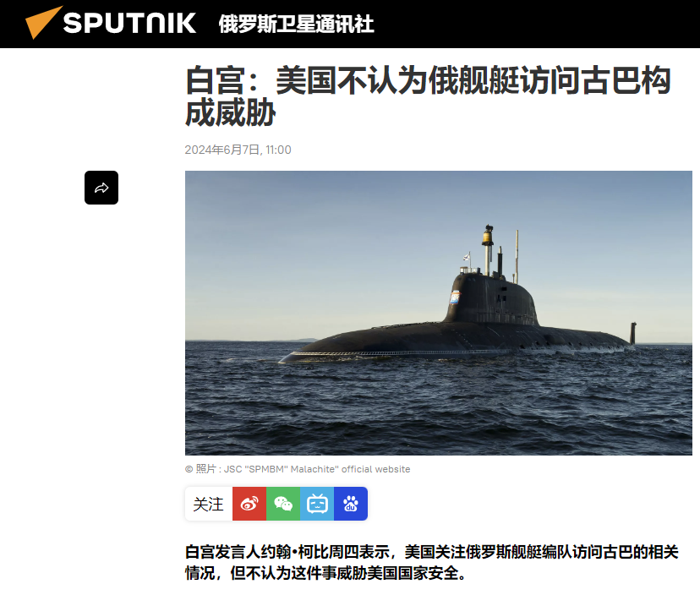Select the headline starting with 白宫

coord(428,96)
